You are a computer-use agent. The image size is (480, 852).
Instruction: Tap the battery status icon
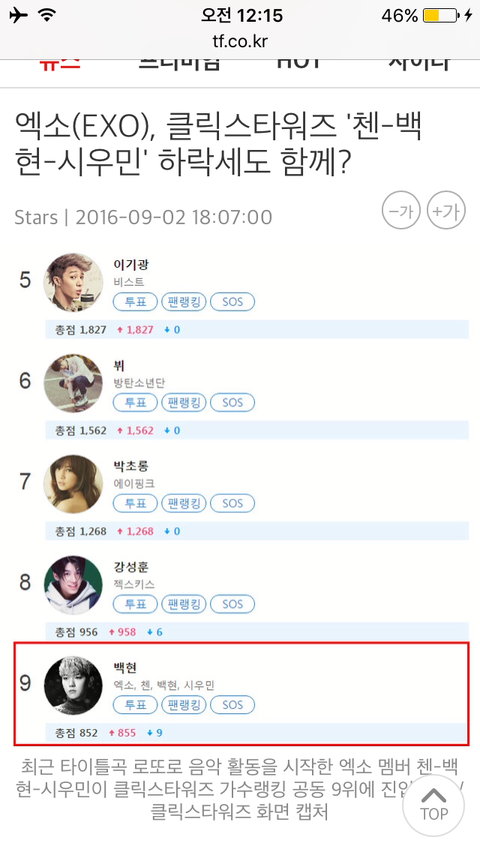click(x=440, y=15)
